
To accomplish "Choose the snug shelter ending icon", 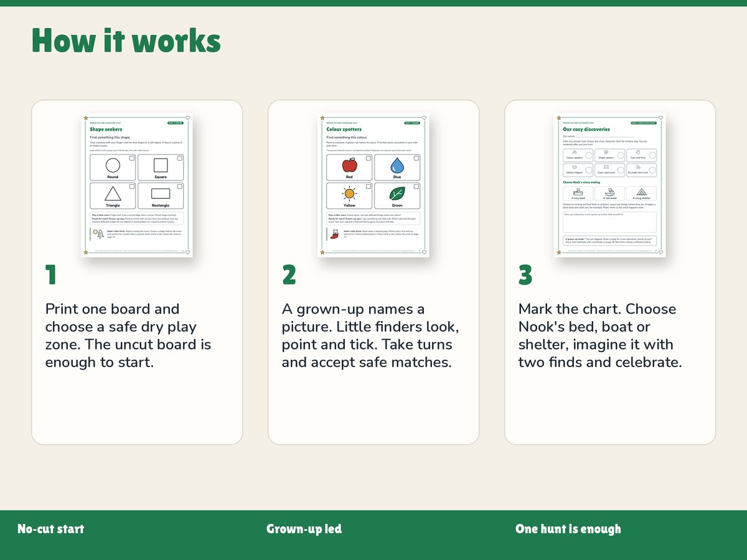I will tap(641, 192).
